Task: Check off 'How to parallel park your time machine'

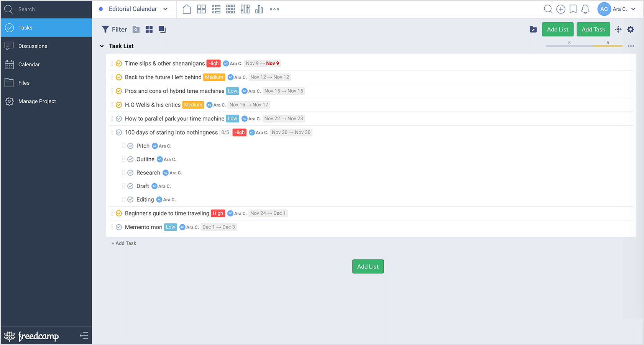Action: click(119, 119)
